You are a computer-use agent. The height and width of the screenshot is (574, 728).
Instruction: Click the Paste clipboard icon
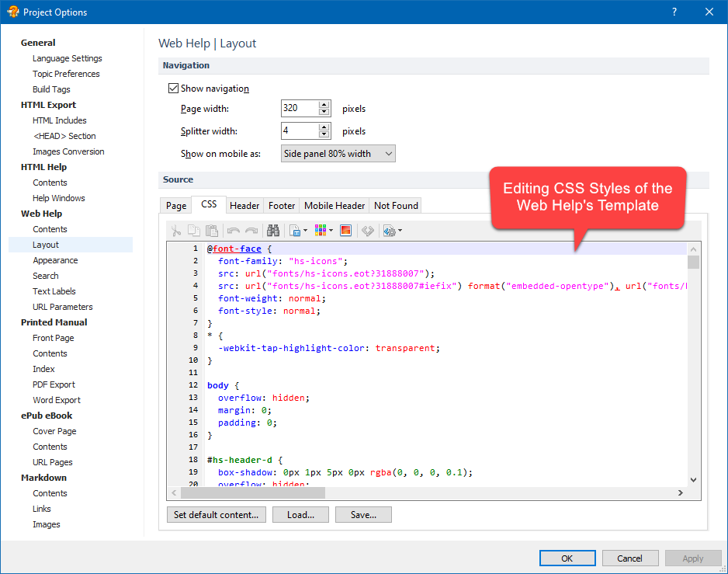tap(212, 231)
